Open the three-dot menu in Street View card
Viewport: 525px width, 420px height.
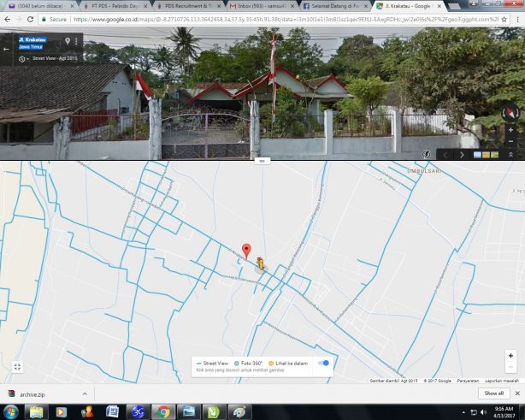pyautogui.click(x=76, y=41)
